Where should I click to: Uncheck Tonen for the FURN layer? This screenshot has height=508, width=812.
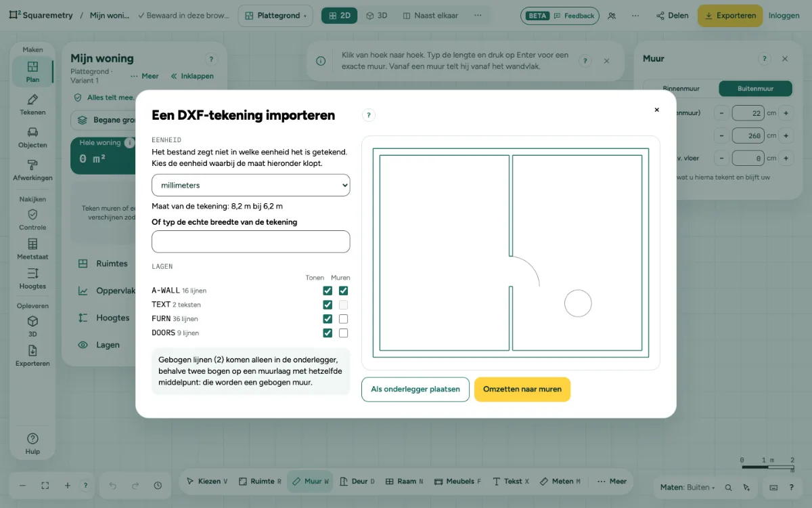[x=328, y=319]
